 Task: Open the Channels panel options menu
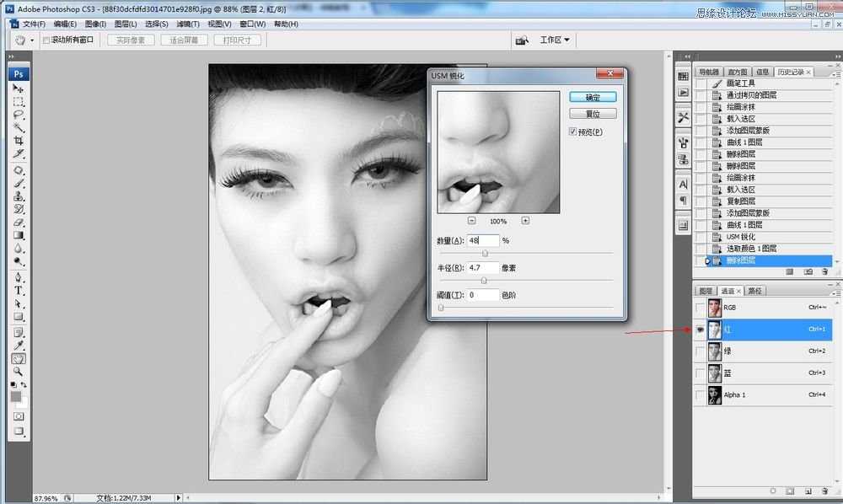pos(835,293)
